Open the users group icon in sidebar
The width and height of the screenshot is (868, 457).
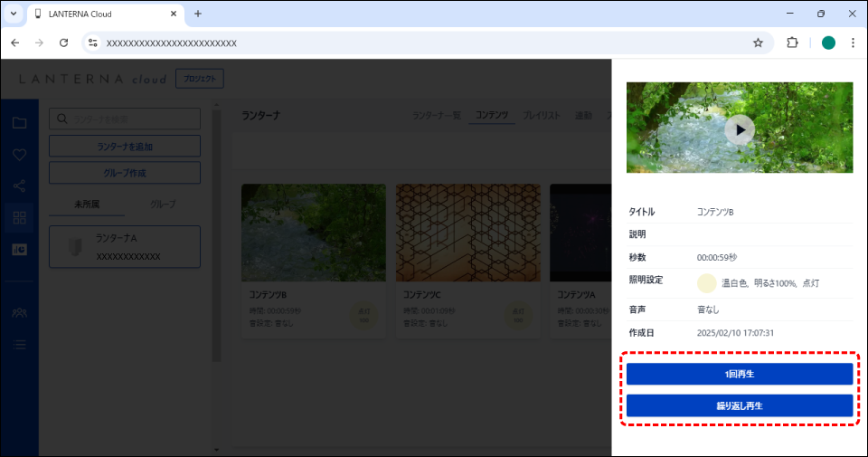click(x=19, y=312)
